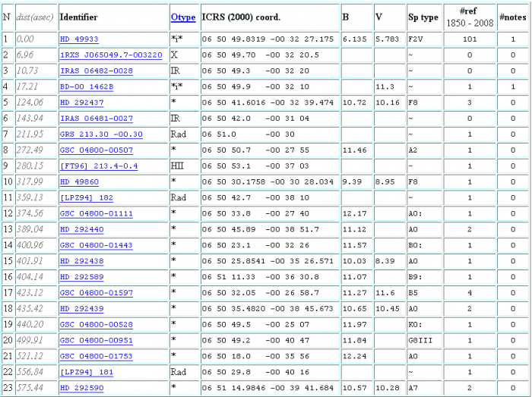Select the B magnitude 9.39 cell
Viewport: 532px width, 397px height.
[352, 182]
